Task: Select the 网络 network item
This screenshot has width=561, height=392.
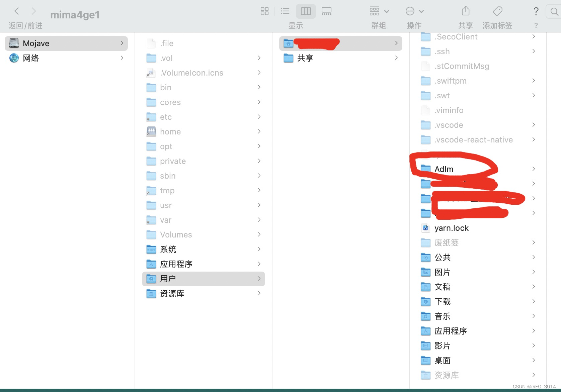Action: point(31,58)
